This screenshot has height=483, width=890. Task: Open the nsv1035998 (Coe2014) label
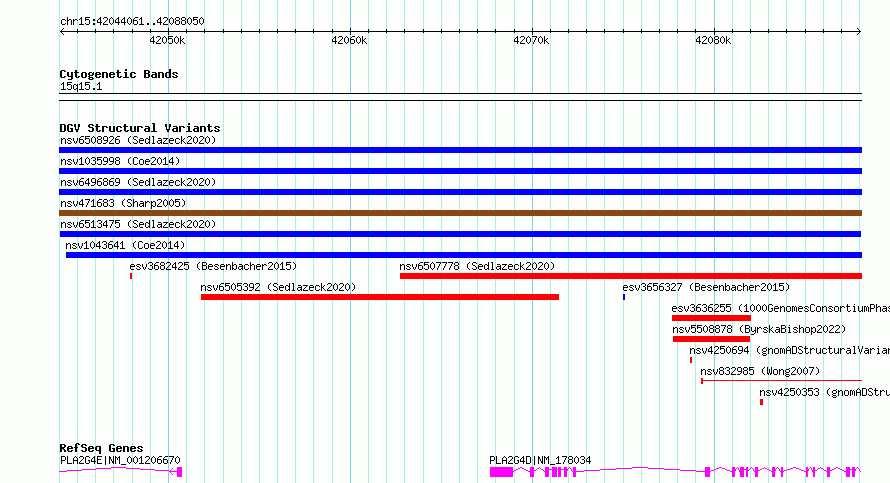click(120, 161)
